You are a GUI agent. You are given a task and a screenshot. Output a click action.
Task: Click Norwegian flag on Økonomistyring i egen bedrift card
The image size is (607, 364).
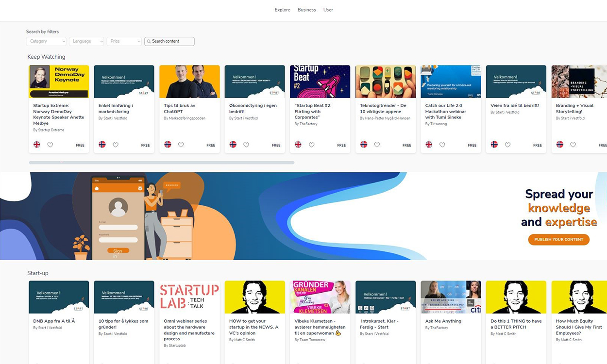click(233, 145)
